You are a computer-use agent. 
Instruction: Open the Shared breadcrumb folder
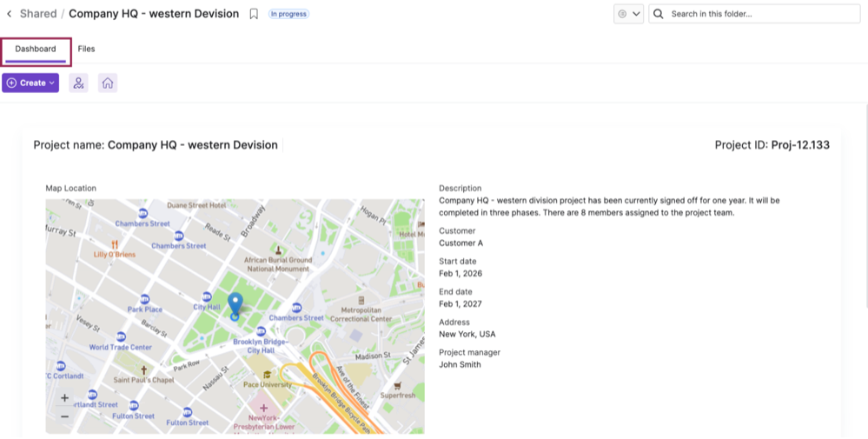(38, 14)
